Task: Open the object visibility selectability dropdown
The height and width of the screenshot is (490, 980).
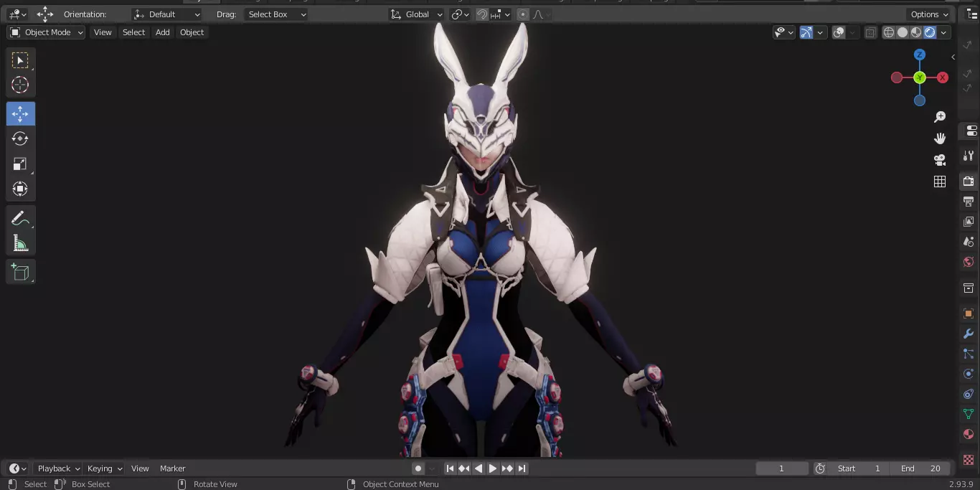Action: click(x=784, y=32)
